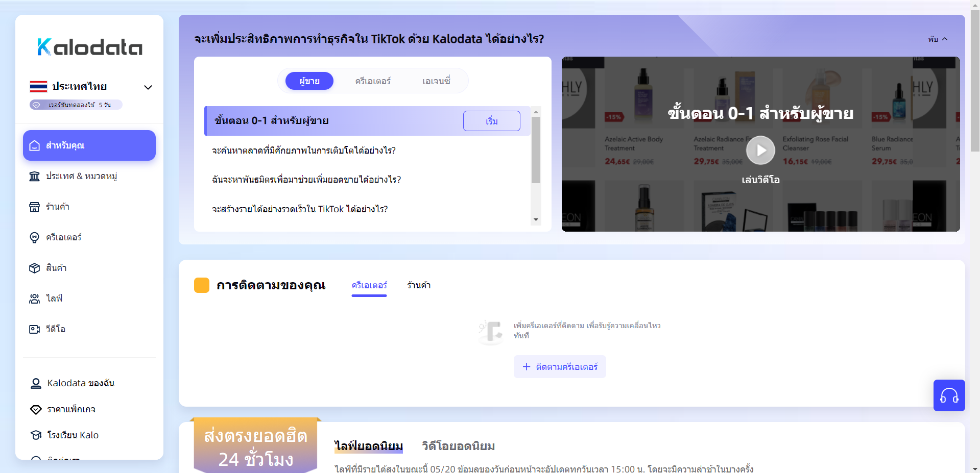Viewport: 980px width, 473px height.
Task: Select ครีเอเตอร์ in the sidebar
Action: (63, 237)
